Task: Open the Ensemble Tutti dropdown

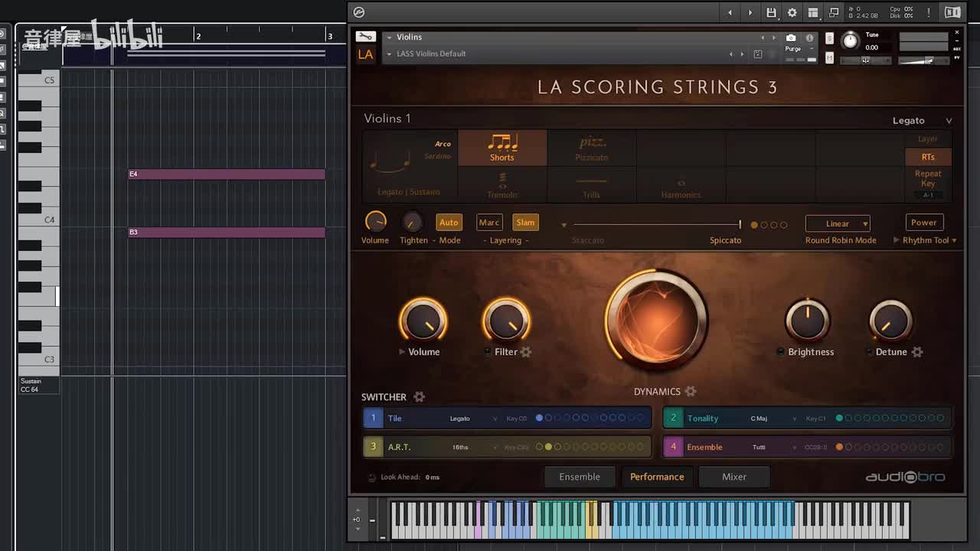Action: pyautogui.click(x=774, y=447)
